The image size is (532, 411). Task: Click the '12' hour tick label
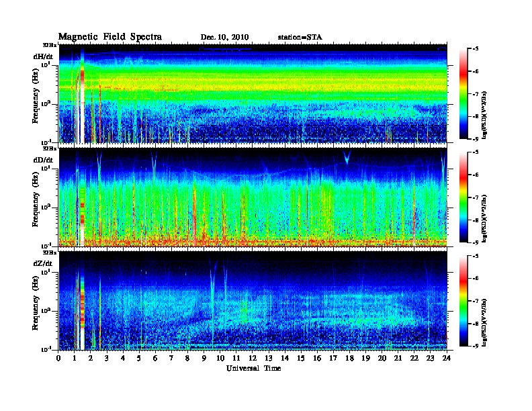(x=253, y=358)
